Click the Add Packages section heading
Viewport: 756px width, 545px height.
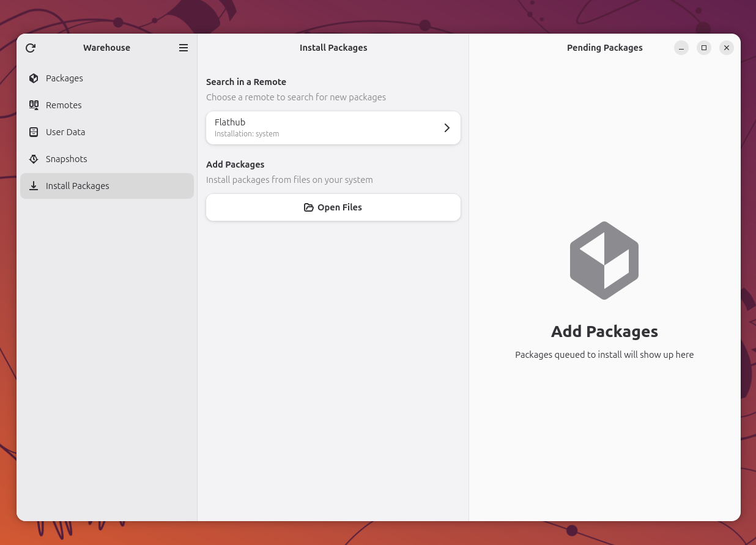[235, 165]
